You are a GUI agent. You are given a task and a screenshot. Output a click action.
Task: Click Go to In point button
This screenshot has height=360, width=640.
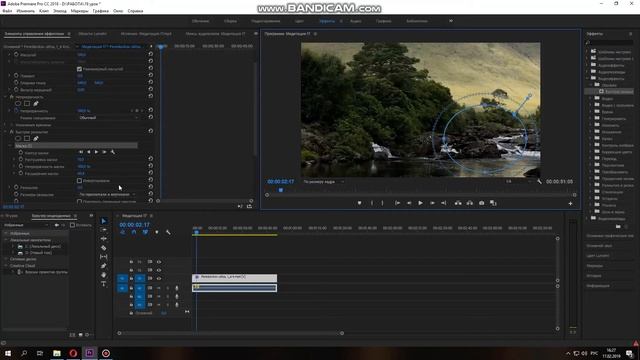(397, 203)
